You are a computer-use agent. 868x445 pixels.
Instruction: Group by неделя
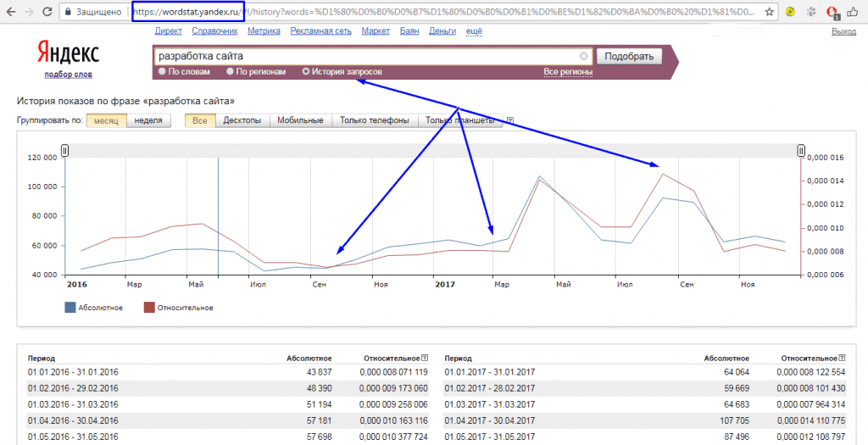148,120
